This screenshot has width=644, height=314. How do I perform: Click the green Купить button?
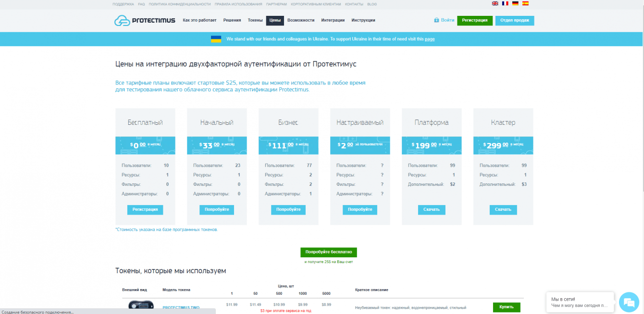[507, 307]
